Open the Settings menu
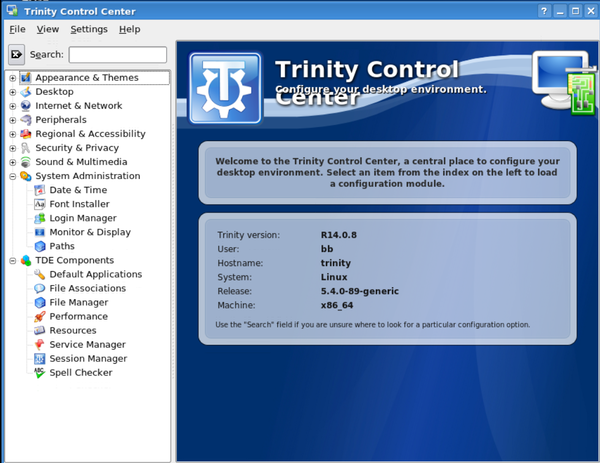Viewport: 600px width, 463px height. [89, 29]
